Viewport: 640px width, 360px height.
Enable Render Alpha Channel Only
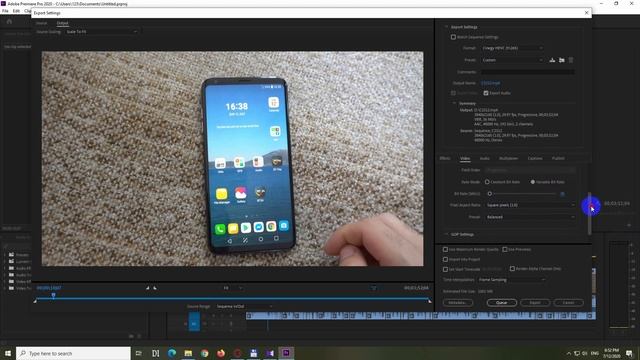coord(512,269)
